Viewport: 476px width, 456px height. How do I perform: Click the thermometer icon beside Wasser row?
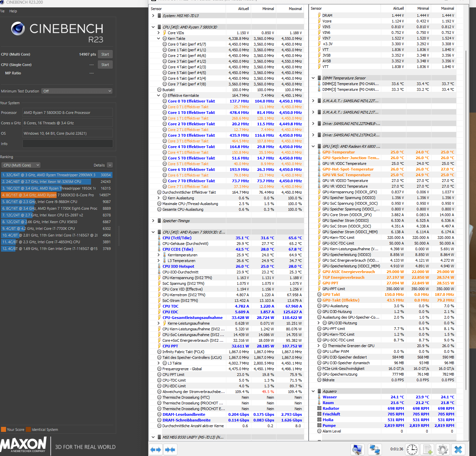[319, 397]
